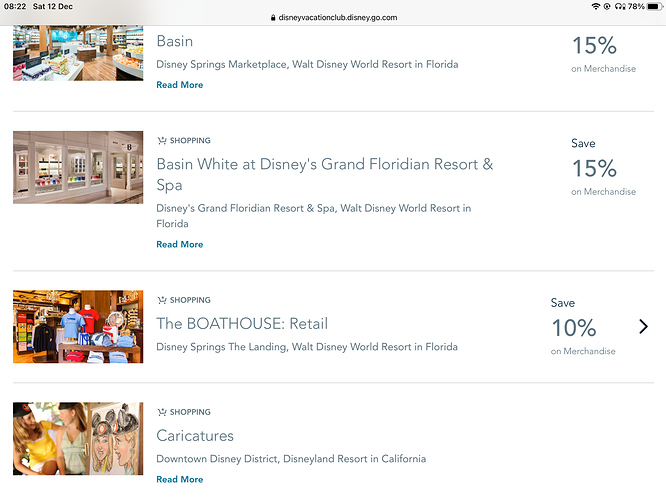The height and width of the screenshot is (500, 666).
Task: Tap the padlock icon in address bar
Action: point(273,17)
